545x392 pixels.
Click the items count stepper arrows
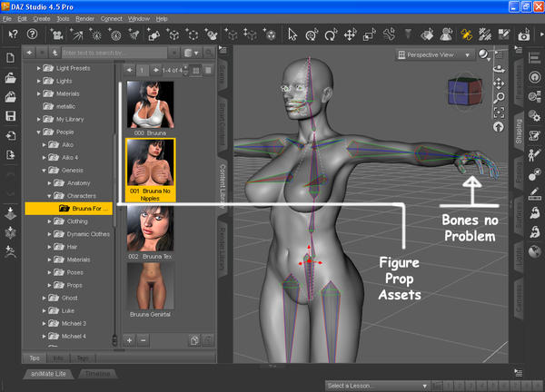pyautogui.click(x=185, y=71)
